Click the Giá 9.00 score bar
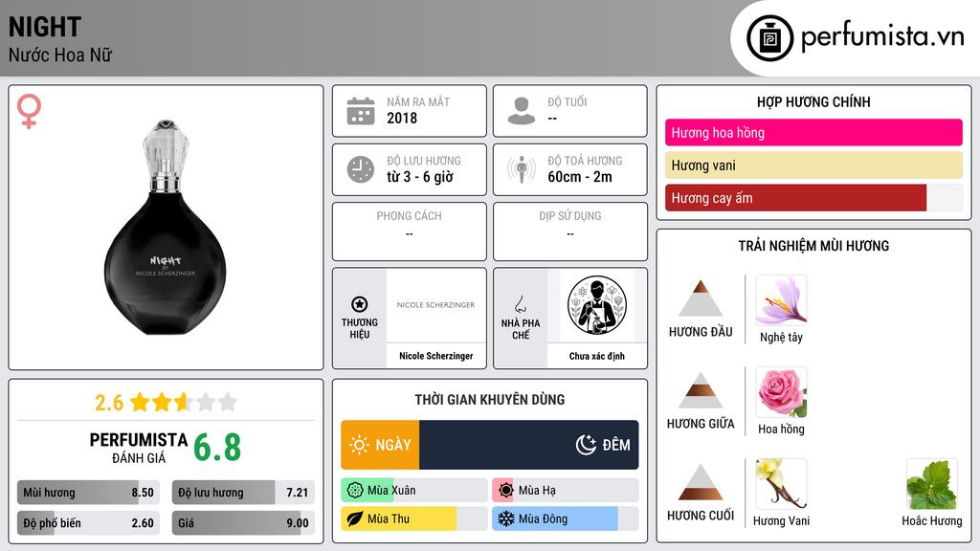Viewport: 980px width, 551px height. 243,523
